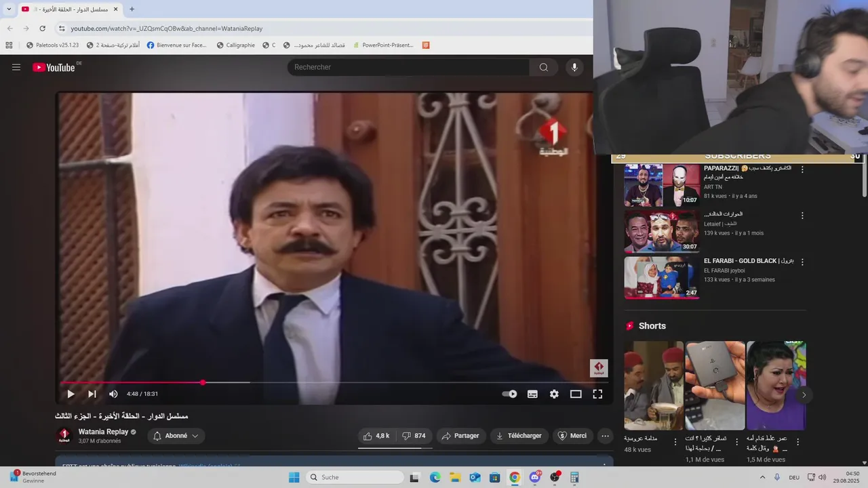Open the Short with 1,5 M de vues
868x488 pixels.
pos(776,386)
